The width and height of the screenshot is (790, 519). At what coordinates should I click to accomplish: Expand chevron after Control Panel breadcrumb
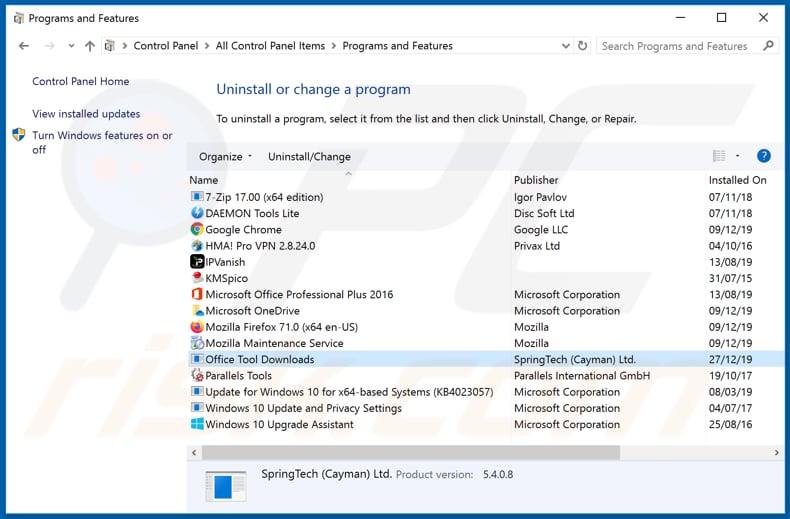[207, 46]
